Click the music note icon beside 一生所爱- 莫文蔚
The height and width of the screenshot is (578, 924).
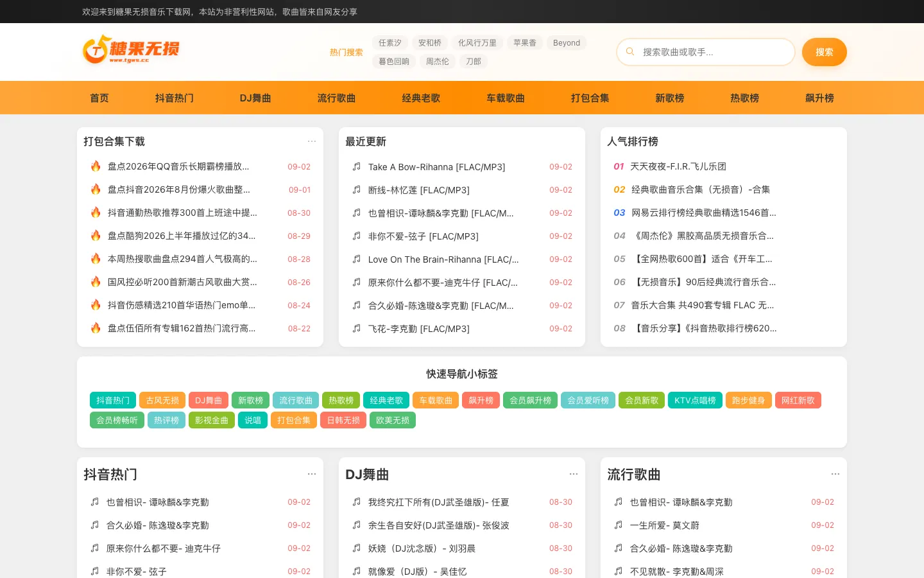tap(619, 525)
